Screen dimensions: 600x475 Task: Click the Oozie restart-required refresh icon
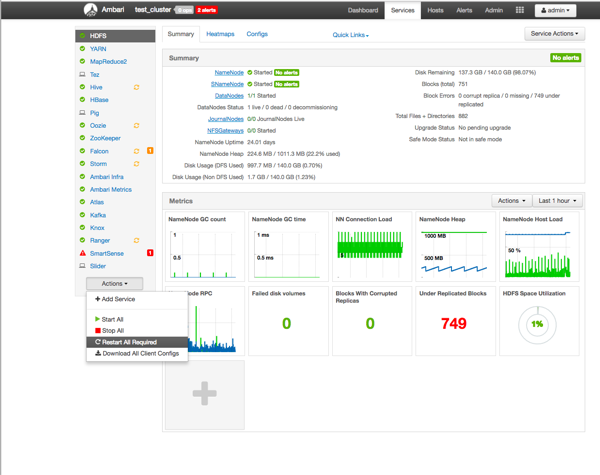point(136,126)
